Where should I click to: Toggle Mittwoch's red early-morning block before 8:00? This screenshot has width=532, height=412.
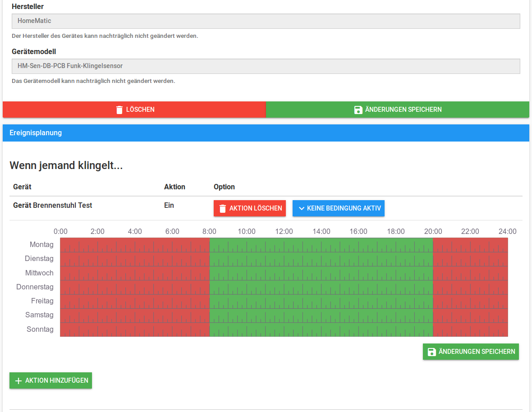coord(135,273)
